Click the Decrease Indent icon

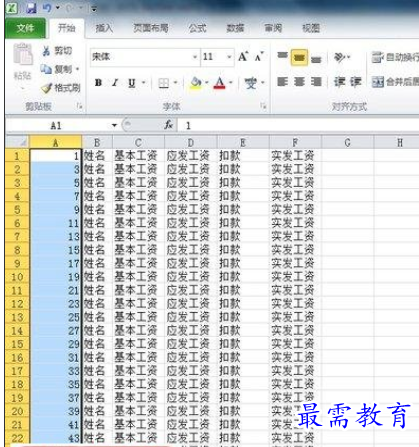(x=339, y=82)
